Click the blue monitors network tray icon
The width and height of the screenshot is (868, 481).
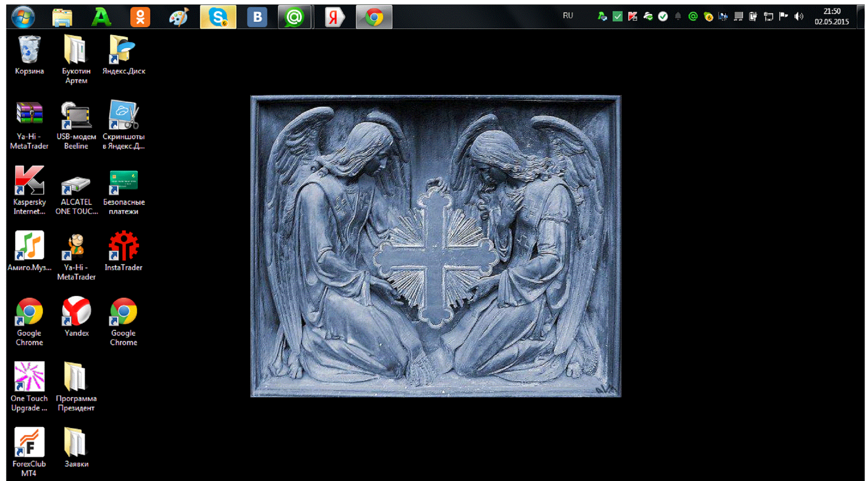tap(723, 17)
